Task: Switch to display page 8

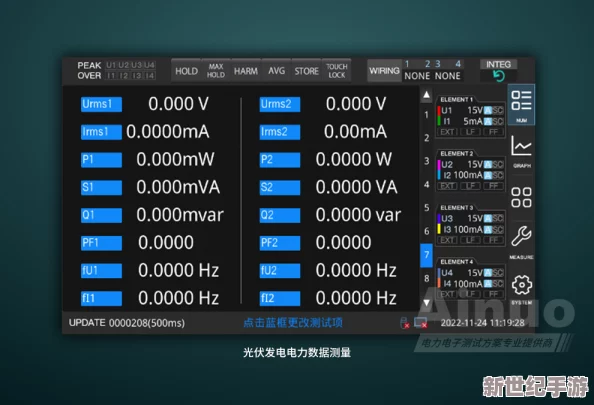Action: (x=427, y=278)
